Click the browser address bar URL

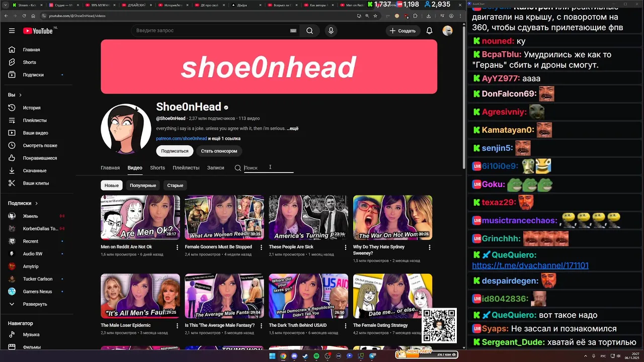pyautogui.click(x=77, y=16)
